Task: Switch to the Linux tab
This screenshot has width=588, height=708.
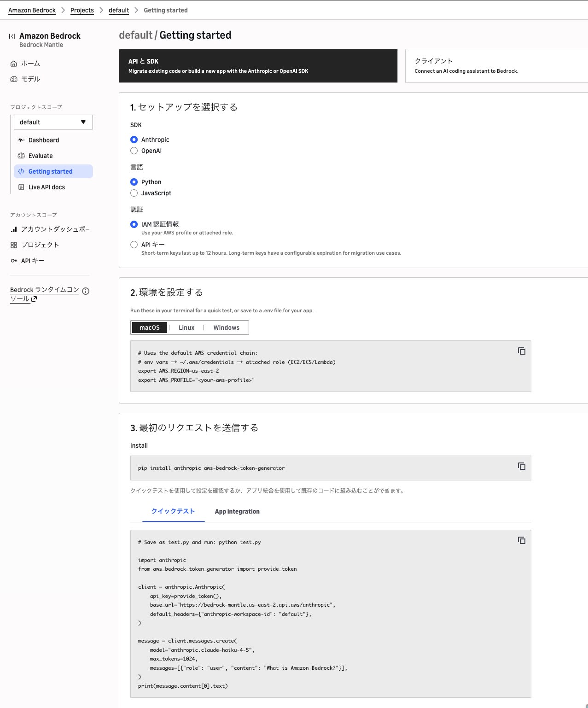Action: pos(186,328)
